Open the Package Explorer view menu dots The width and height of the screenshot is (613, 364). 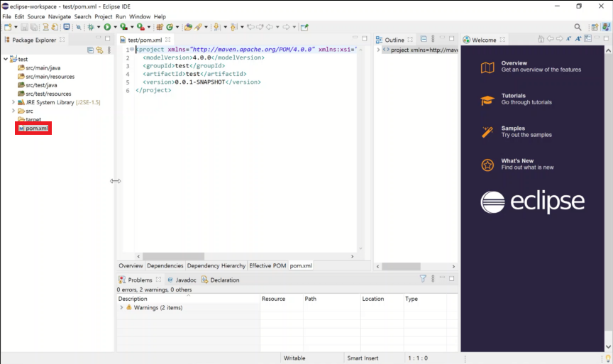[109, 50]
